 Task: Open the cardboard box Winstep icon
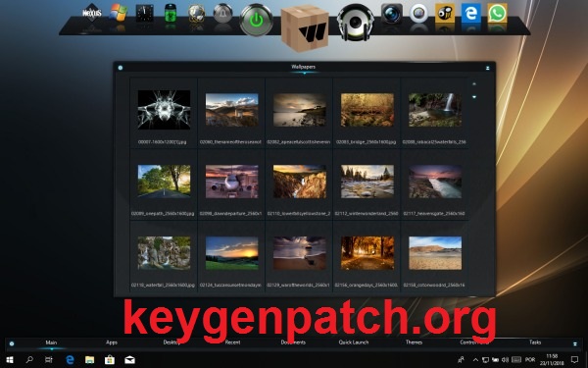tap(305, 27)
